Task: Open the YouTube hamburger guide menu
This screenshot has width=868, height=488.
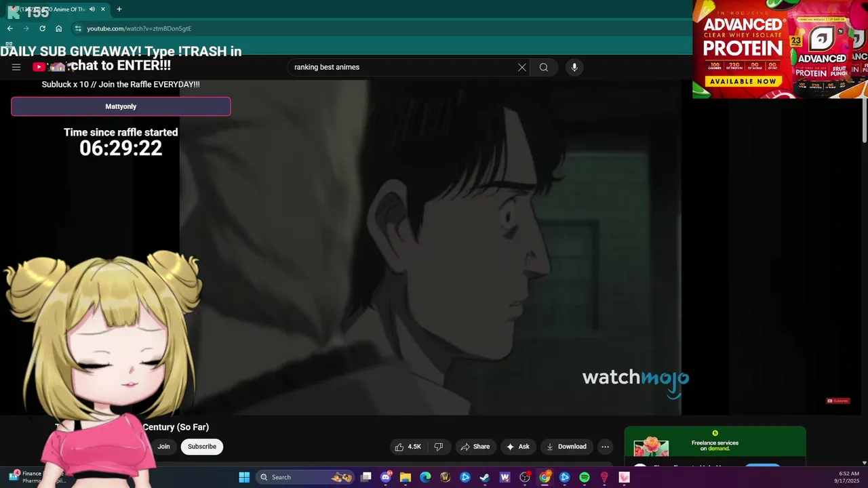Action: click(16, 67)
